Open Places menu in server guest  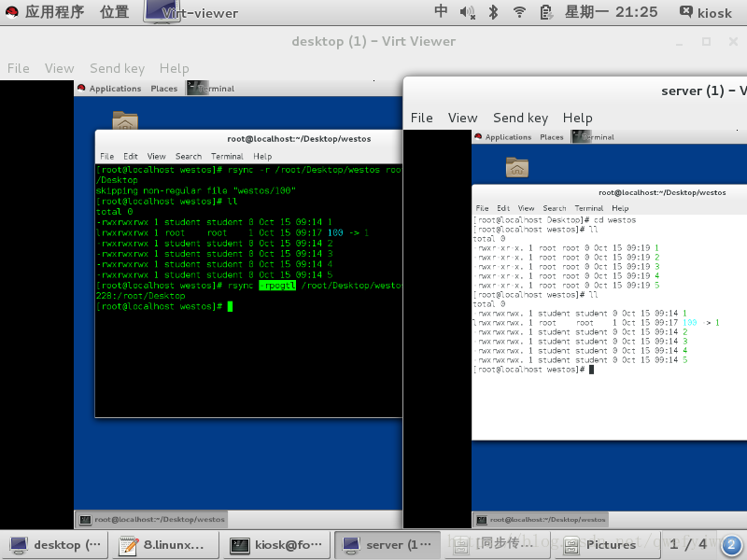point(551,137)
